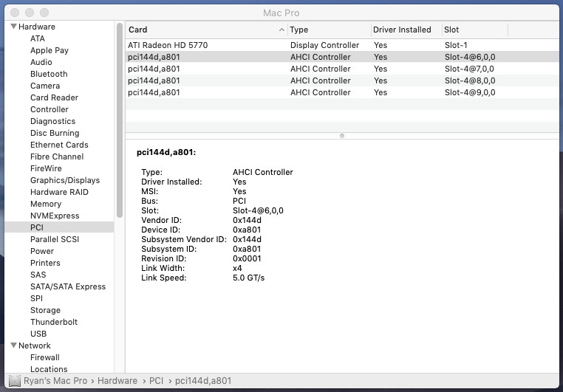Click the Slot column header

pyautogui.click(x=473, y=30)
